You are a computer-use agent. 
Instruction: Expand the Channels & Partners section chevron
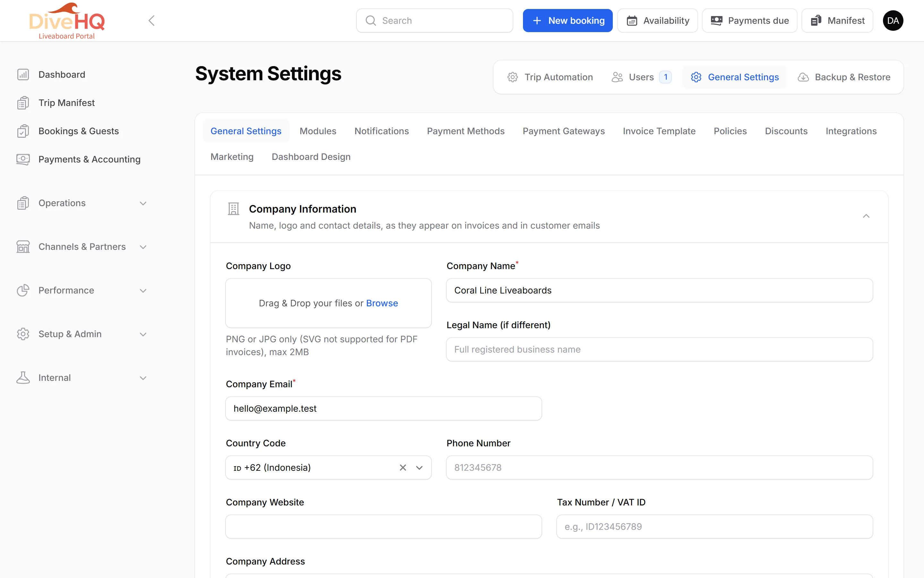(143, 247)
